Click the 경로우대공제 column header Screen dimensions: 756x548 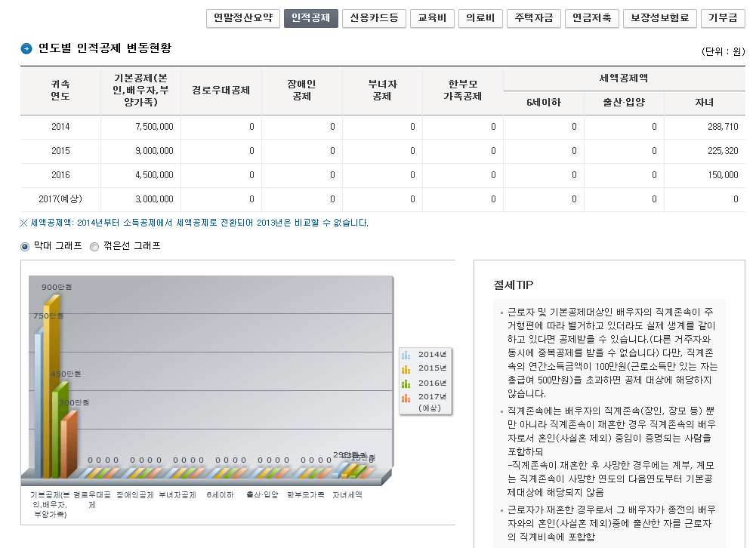[x=221, y=90]
